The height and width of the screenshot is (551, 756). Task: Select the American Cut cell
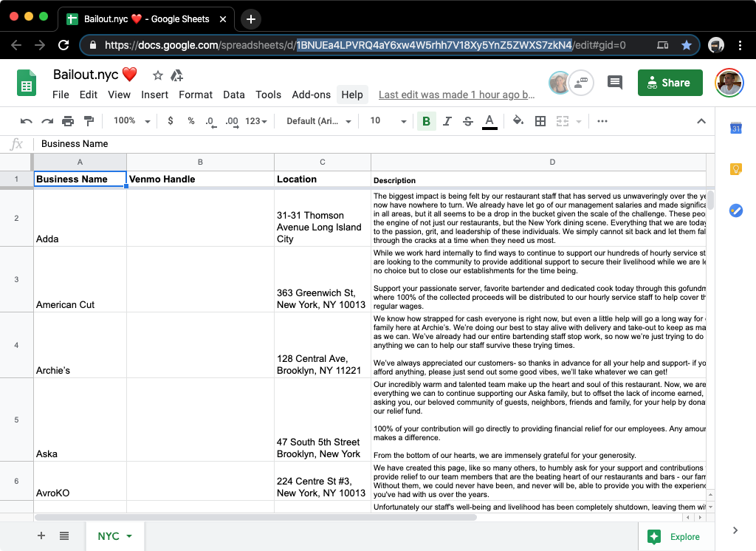point(80,279)
